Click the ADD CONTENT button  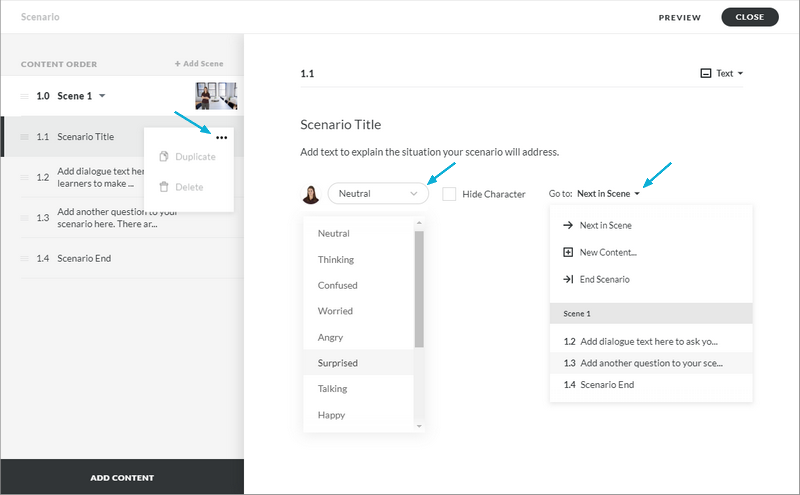(122, 478)
